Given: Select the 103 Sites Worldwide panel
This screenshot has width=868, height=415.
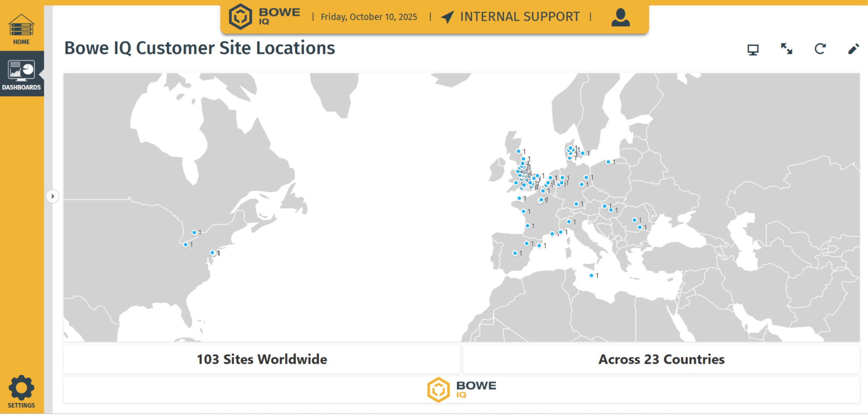Looking at the screenshot, I should click(x=262, y=359).
